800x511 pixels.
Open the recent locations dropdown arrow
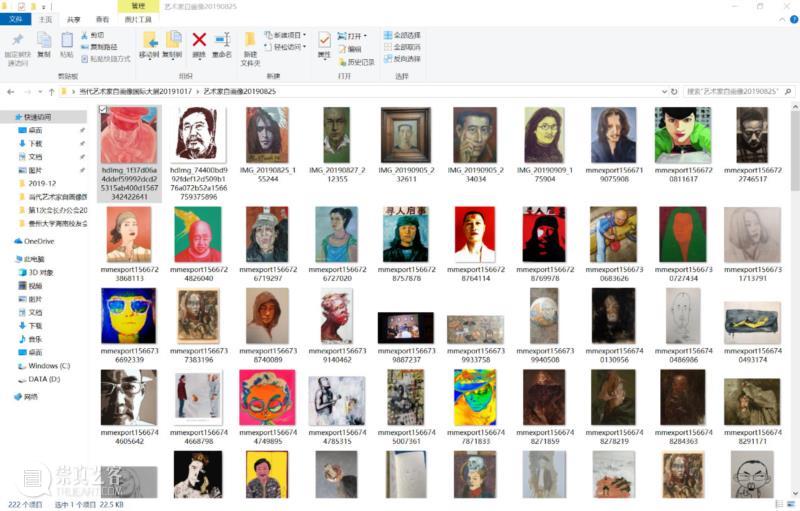click(40, 92)
